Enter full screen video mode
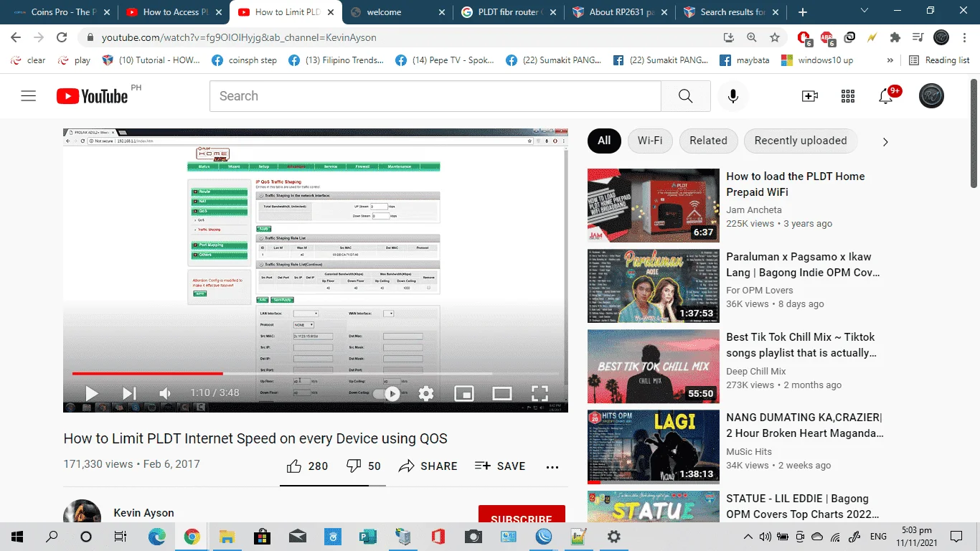The image size is (980, 551). coord(540,393)
